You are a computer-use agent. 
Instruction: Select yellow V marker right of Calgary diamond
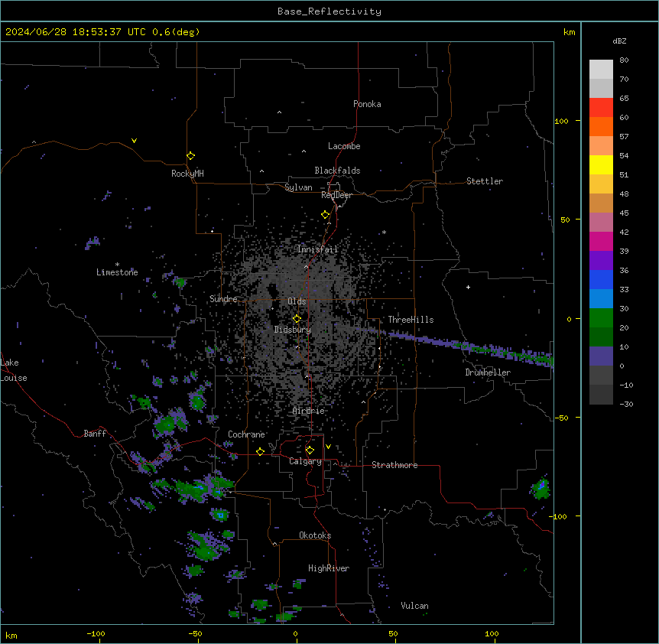(x=328, y=447)
